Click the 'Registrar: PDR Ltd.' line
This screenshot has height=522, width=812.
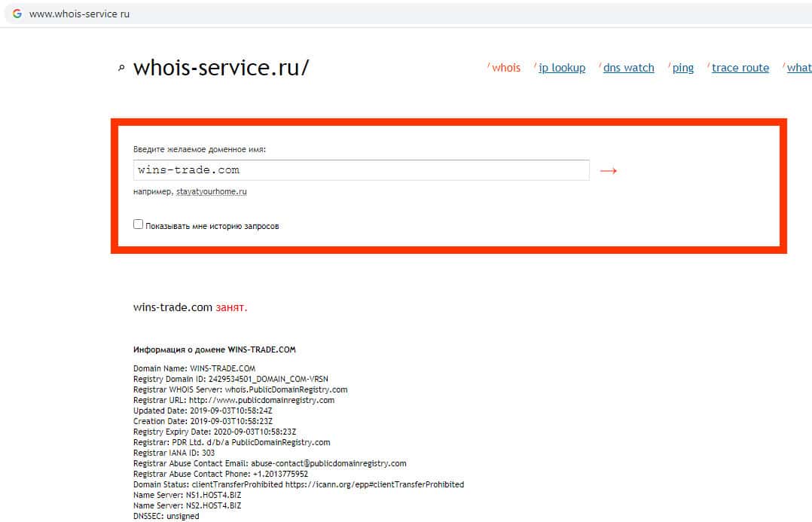click(x=231, y=442)
